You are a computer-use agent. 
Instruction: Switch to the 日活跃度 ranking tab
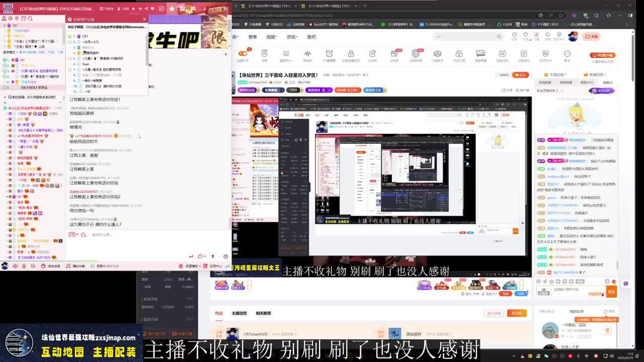[x=545, y=82]
